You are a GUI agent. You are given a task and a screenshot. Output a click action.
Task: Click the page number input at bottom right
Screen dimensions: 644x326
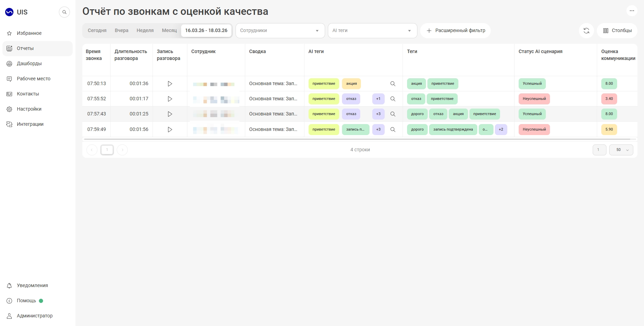pyautogui.click(x=600, y=150)
